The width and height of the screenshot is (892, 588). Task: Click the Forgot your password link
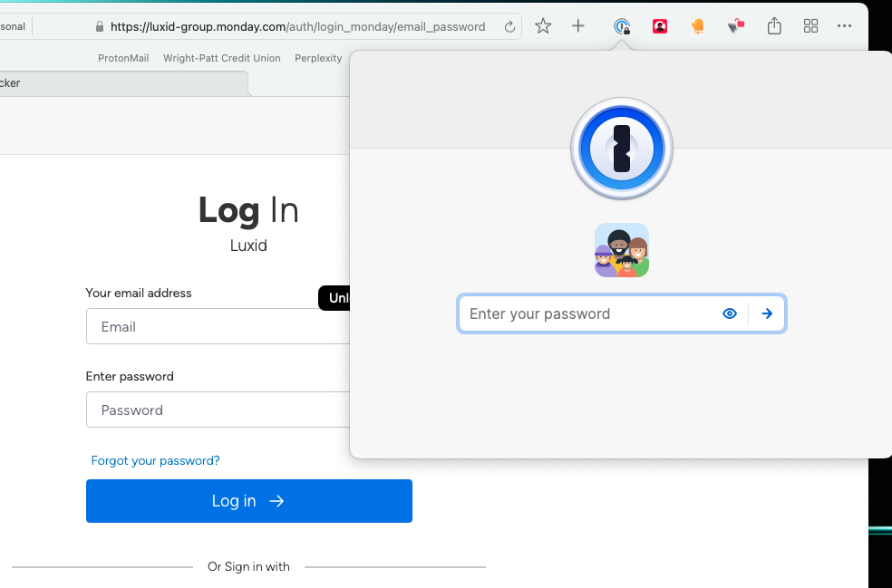[155, 460]
